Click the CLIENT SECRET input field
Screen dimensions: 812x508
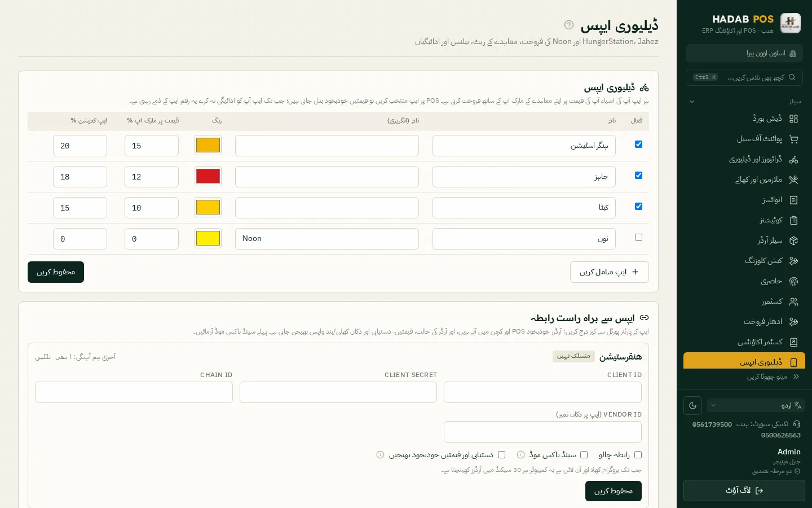[x=338, y=392]
